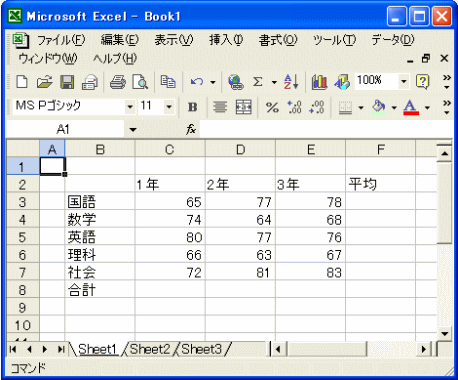
Task: Click the Insert Hyperlink globe icon
Action: point(236,82)
